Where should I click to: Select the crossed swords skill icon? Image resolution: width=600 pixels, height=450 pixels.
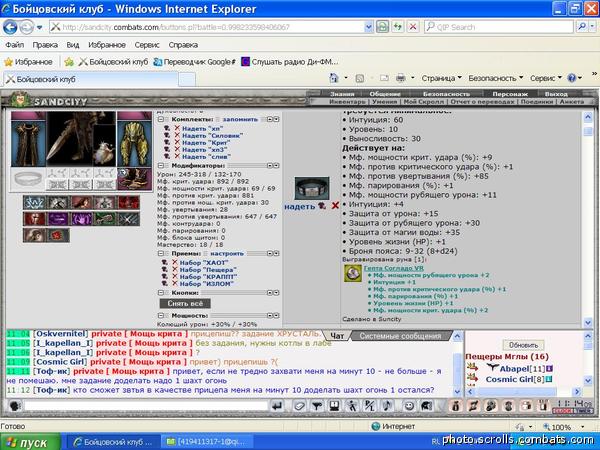[129, 219]
